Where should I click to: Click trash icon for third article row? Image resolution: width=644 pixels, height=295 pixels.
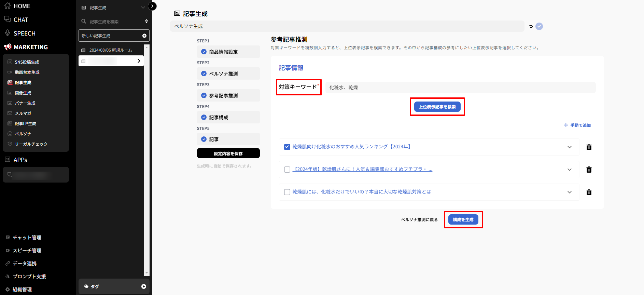(589, 192)
